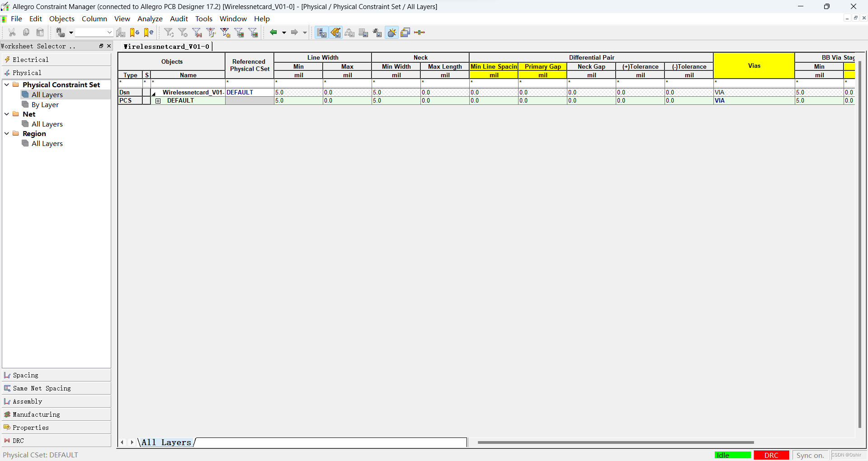Viewport: 868px width, 461px height.
Task: Click the first filter funnel icon
Action: (x=169, y=33)
